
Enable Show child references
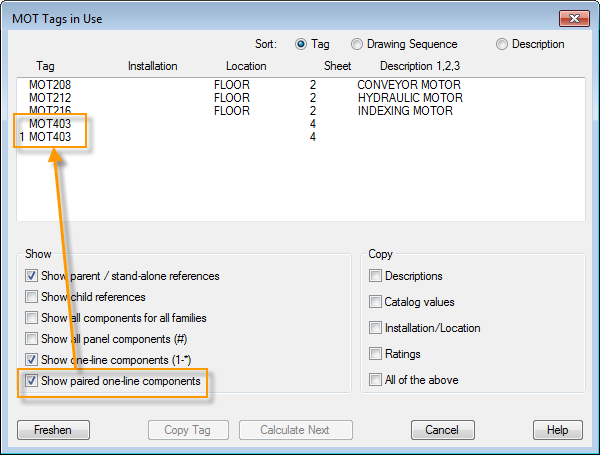click(x=33, y=297)
